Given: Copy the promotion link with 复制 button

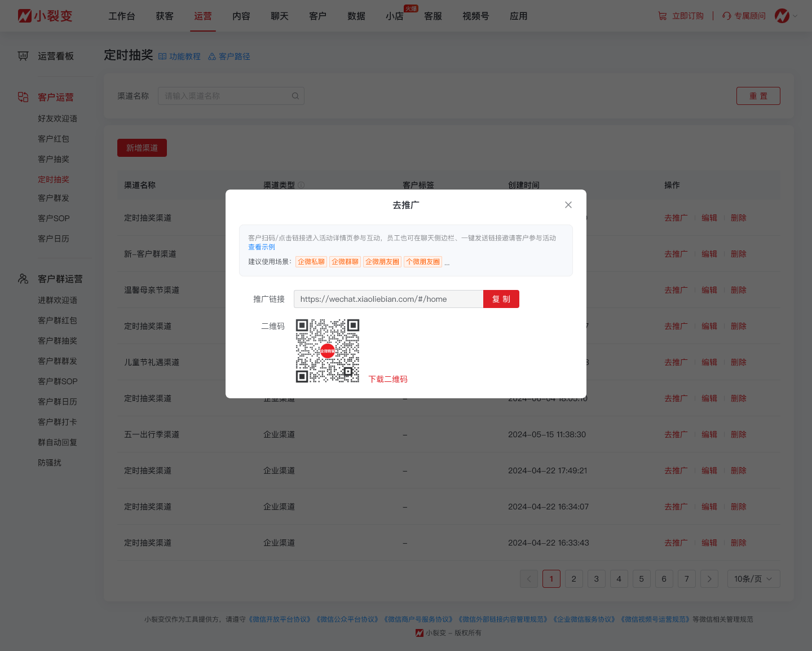Looking at the screenshot, I should coord(501,299).
